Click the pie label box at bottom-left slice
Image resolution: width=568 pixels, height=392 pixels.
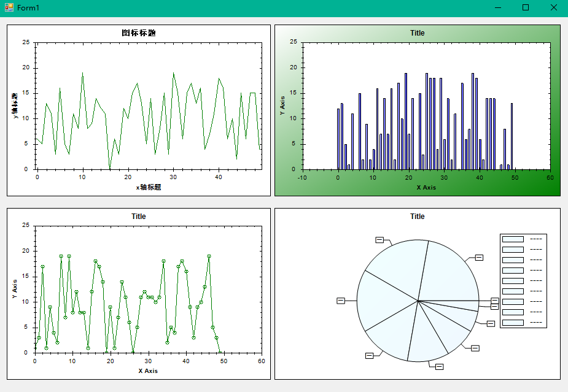369,356
